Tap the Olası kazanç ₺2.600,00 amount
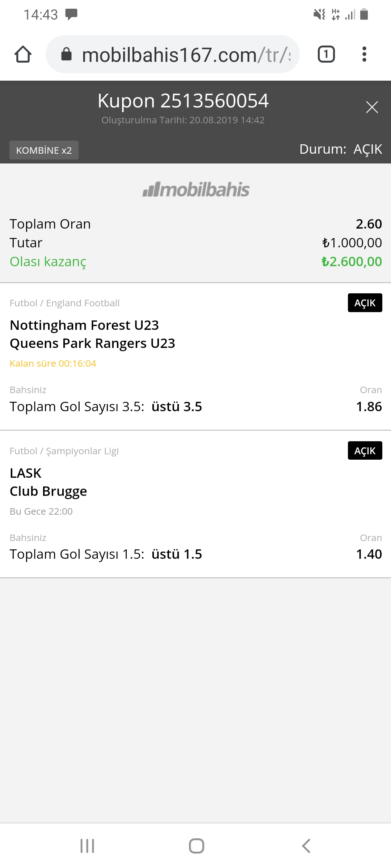 [352, 261]
